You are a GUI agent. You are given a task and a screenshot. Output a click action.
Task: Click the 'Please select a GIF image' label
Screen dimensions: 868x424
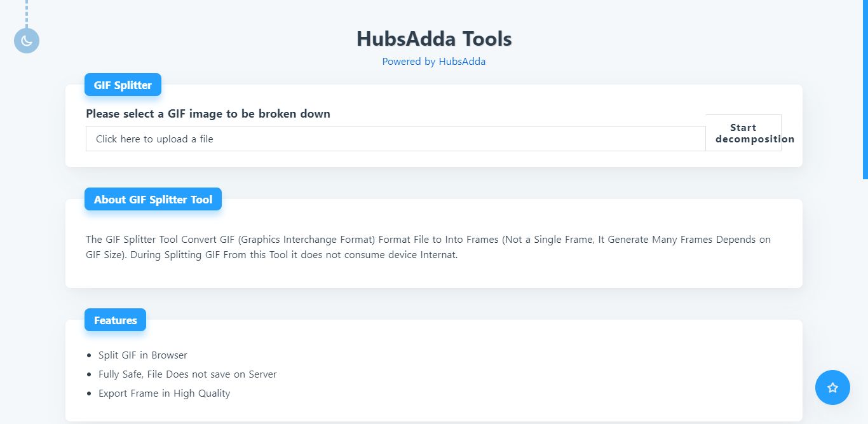(x=208, y=114)
